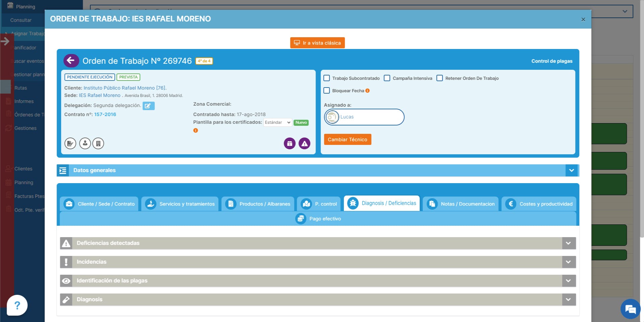Viewport: 644px width, 322px height.
Task: Tick the Bloquear Fecha checkbox
Action: 327,91
